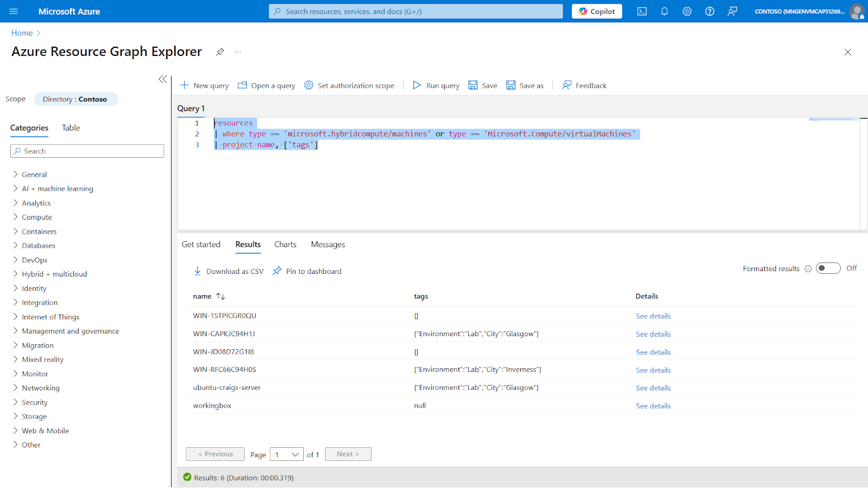Expand Management and governance category
This screenshot has width=868, height=488.
click(x=66, y=331)
